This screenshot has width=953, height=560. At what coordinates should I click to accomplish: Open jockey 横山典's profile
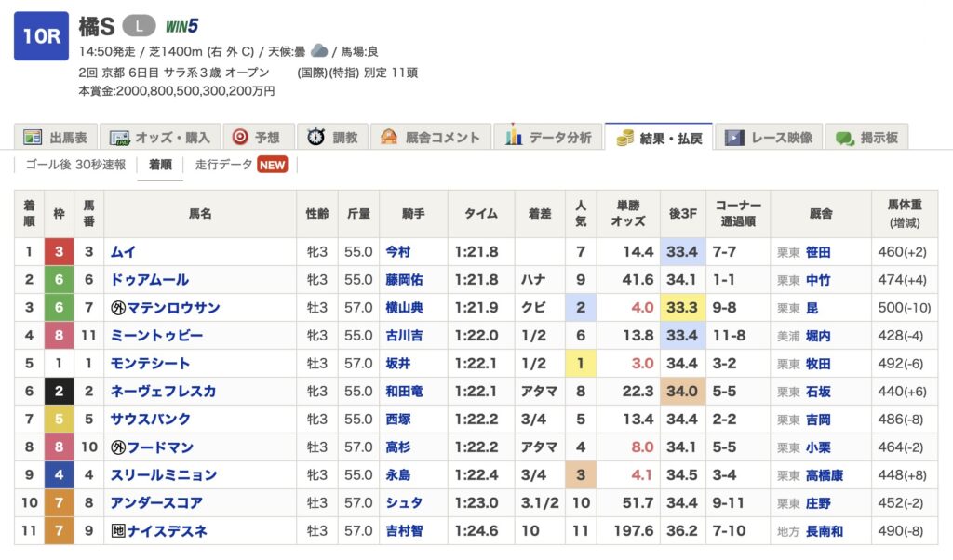(x=404, y=308)
